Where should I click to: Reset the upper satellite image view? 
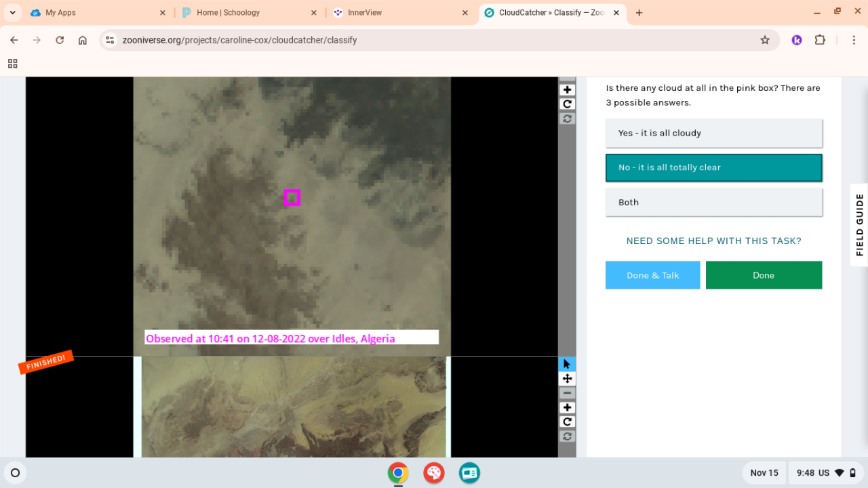click(x=568, y=119)
